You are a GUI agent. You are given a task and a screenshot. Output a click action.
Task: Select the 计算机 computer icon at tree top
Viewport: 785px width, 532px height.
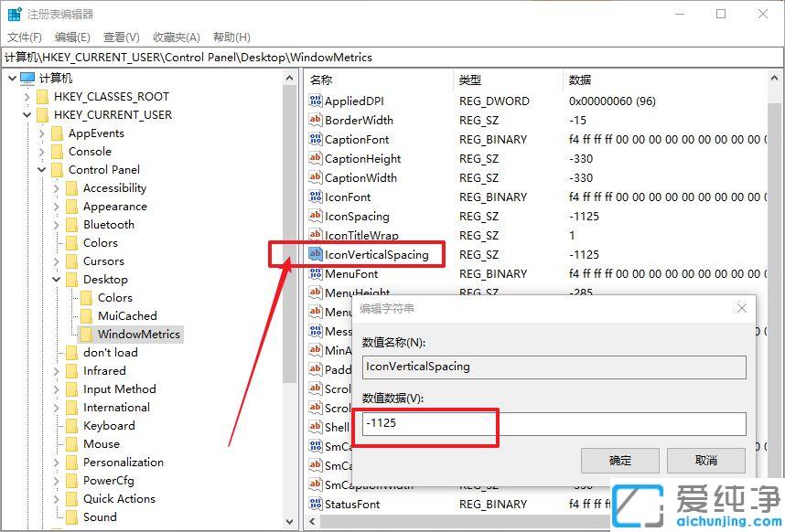pos(28,77)
